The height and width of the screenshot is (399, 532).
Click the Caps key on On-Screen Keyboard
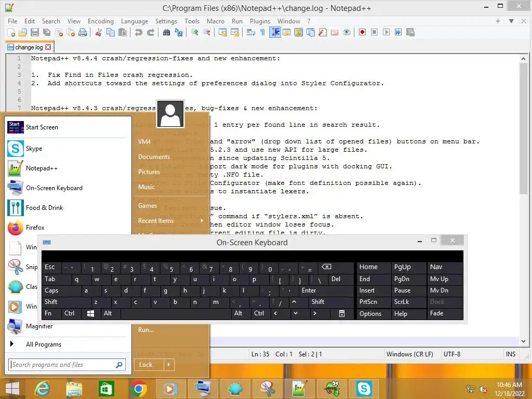pos(61,290)
